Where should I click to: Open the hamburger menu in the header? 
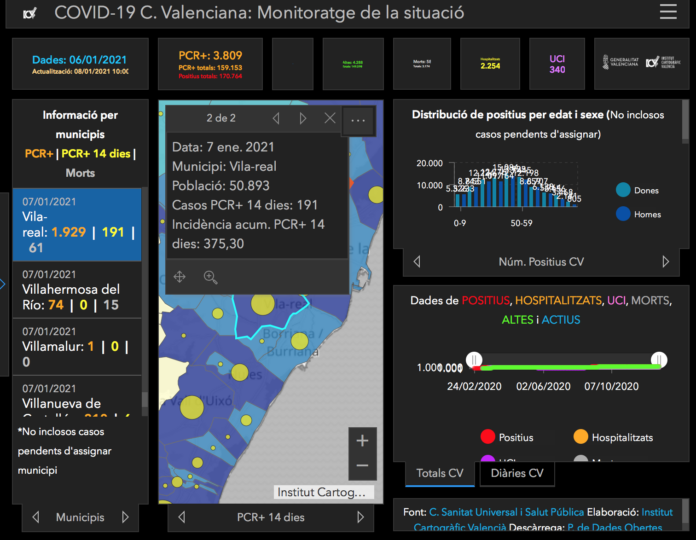click(x=668, y=13)
